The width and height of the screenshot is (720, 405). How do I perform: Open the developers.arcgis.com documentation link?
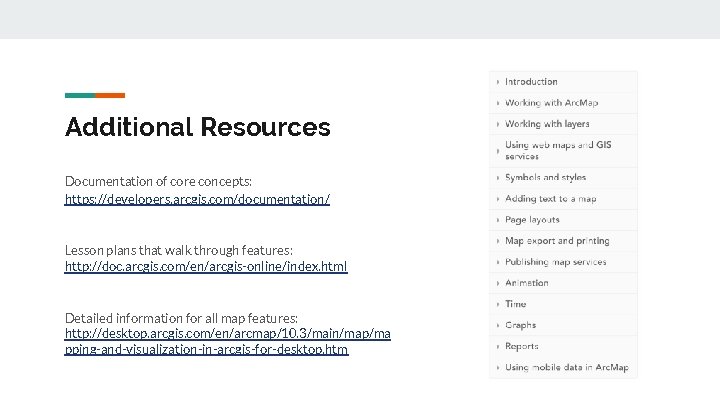(x=197, y=199)
